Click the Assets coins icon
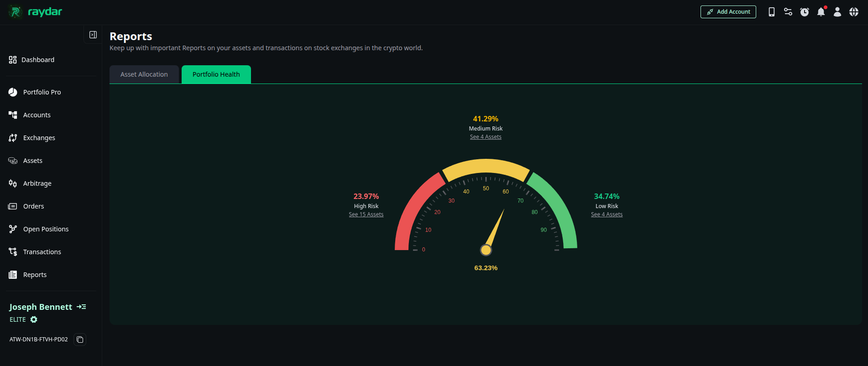 pos(13,161)
